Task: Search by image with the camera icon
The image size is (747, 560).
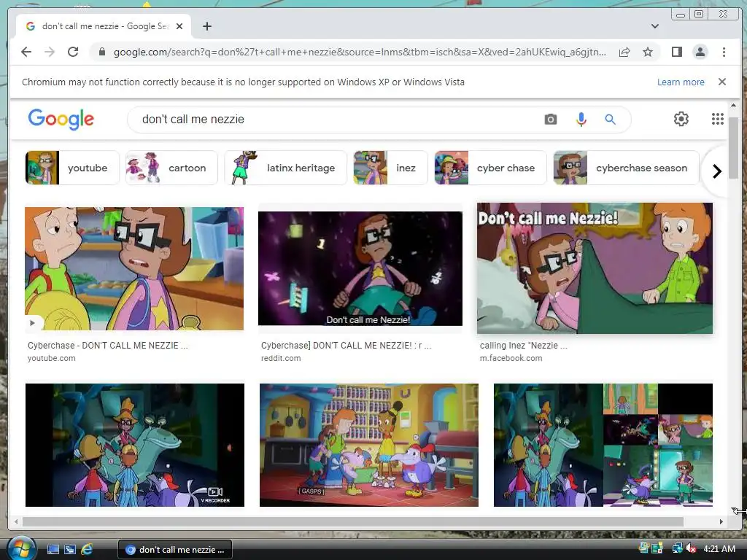Action: click(x=550, y=119)
